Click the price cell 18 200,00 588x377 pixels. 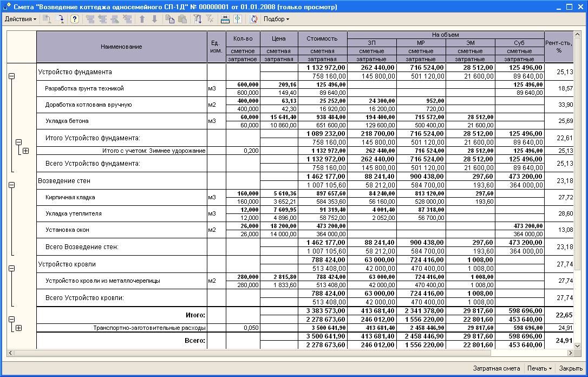click(x=279, y=226)
